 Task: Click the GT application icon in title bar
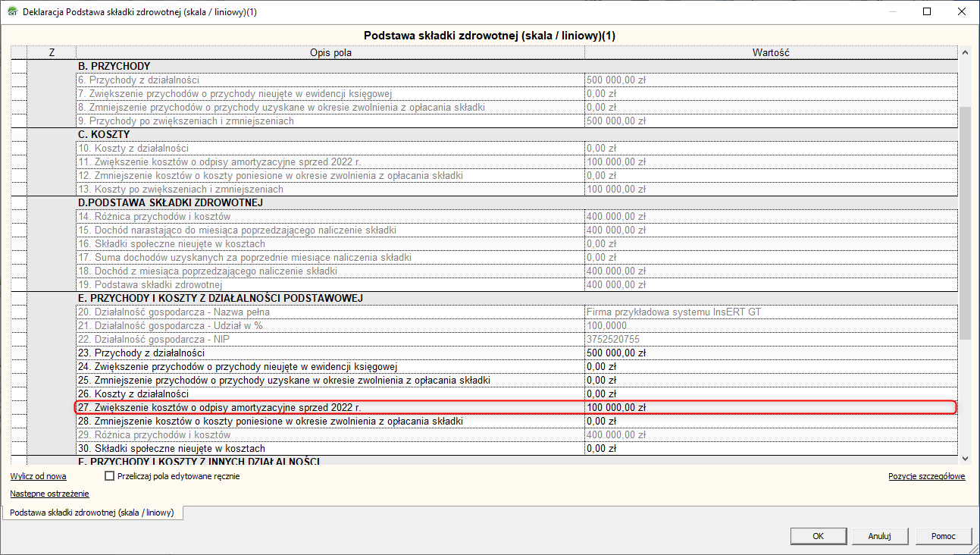tap(13, 11)
